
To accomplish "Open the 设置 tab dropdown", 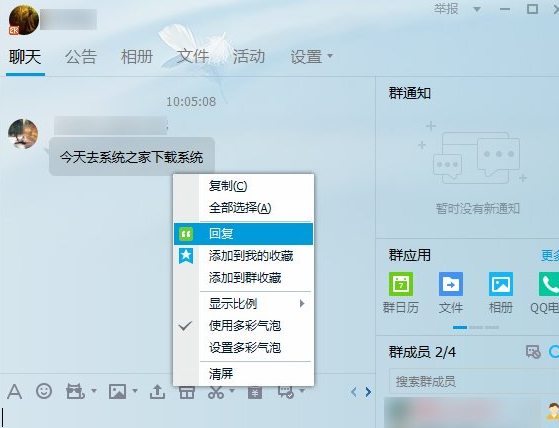I will click(330, 56).
